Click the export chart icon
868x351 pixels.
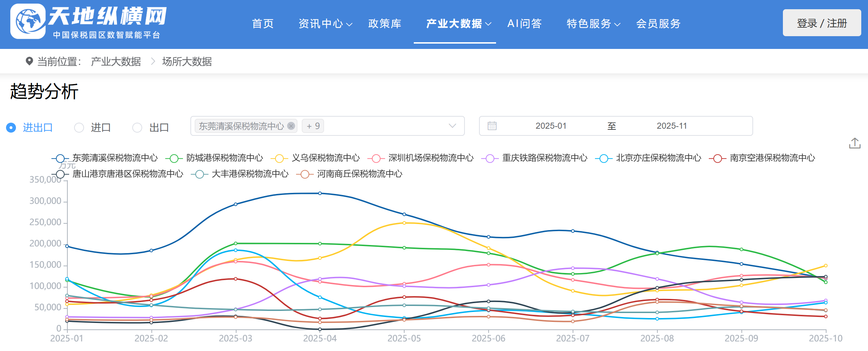855,143
